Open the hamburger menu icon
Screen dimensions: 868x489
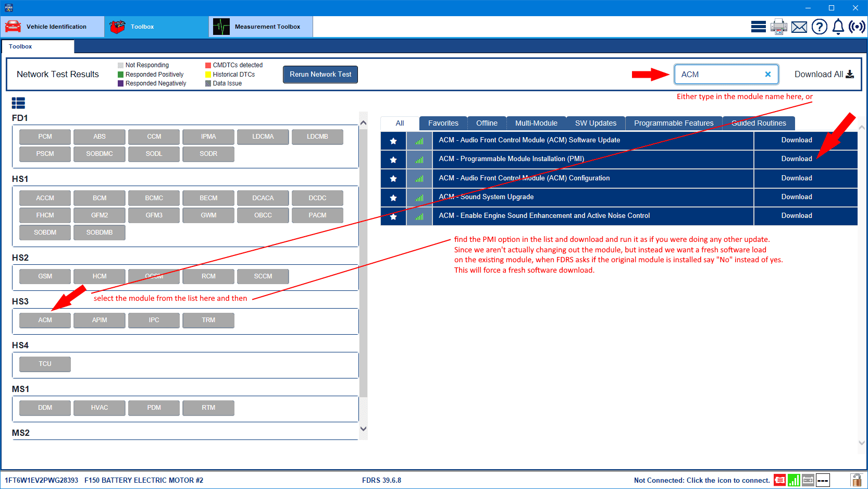pos(758,27)
